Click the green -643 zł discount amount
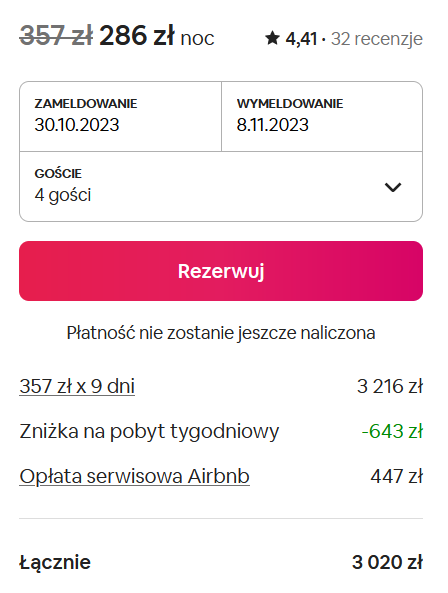448x593 pixels. point(392,431)
